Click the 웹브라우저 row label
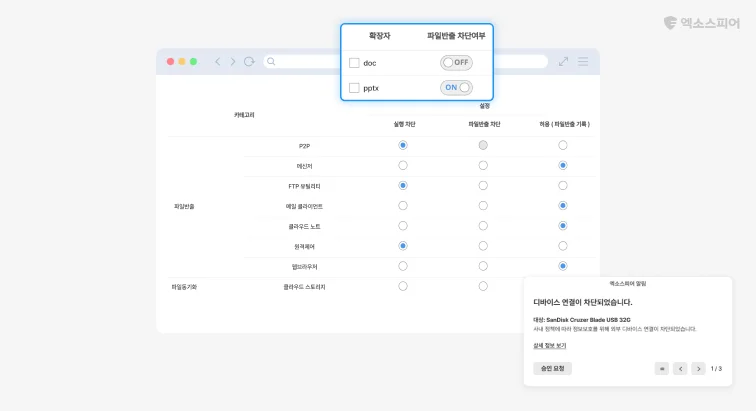 click(304, 267)
